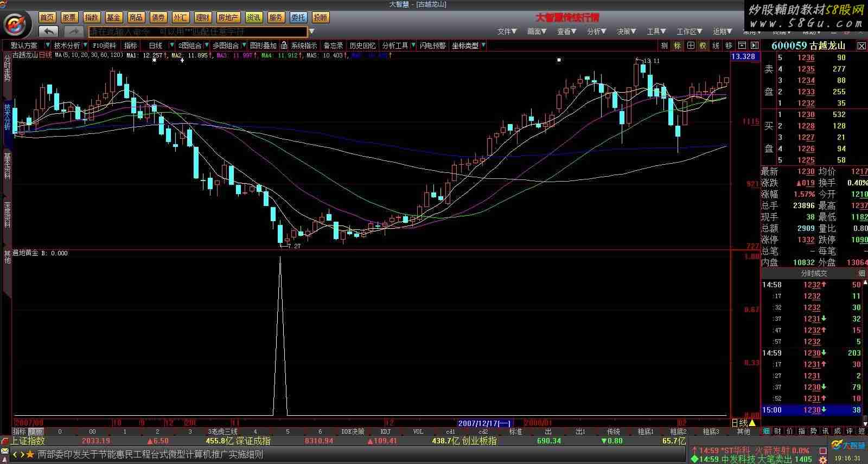
Task: Click the Dazhihui tray logo at bottom right
Action: click(x=847, y=446)
